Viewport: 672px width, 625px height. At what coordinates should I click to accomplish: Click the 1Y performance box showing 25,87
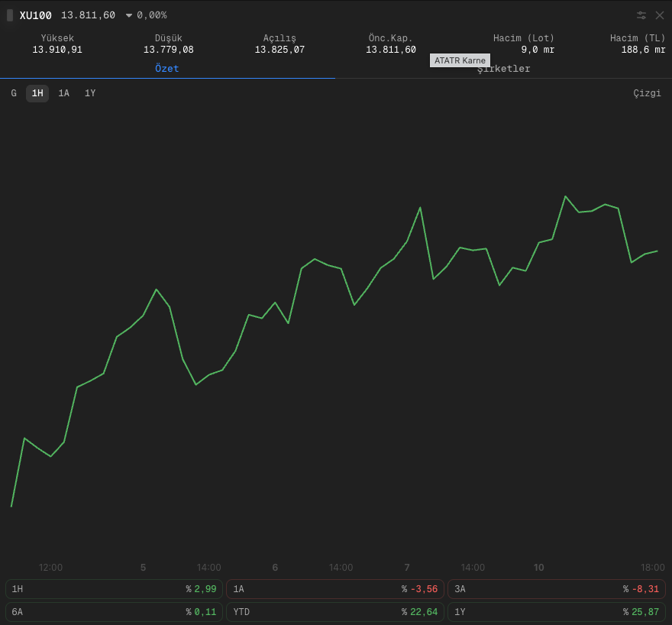click(x=556, y=612)
